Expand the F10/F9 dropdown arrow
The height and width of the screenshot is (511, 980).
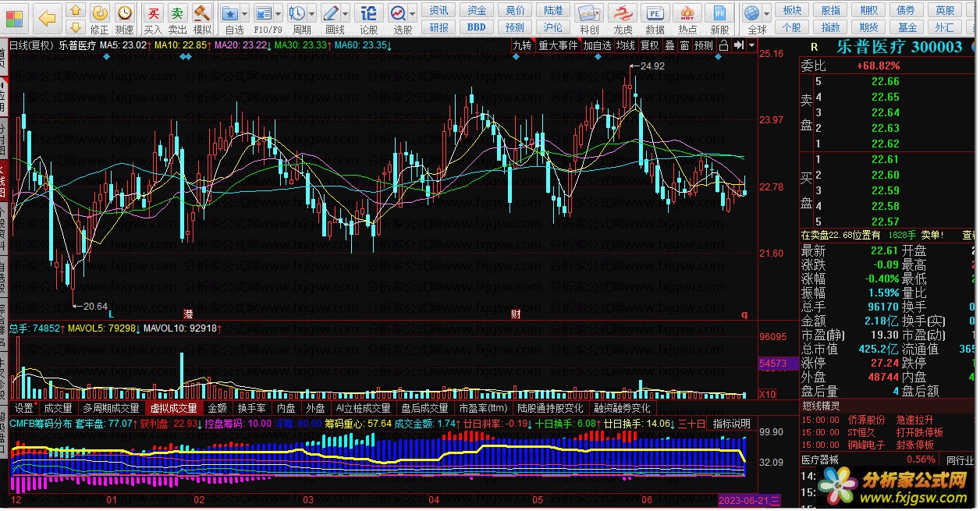tap(279, 14)
